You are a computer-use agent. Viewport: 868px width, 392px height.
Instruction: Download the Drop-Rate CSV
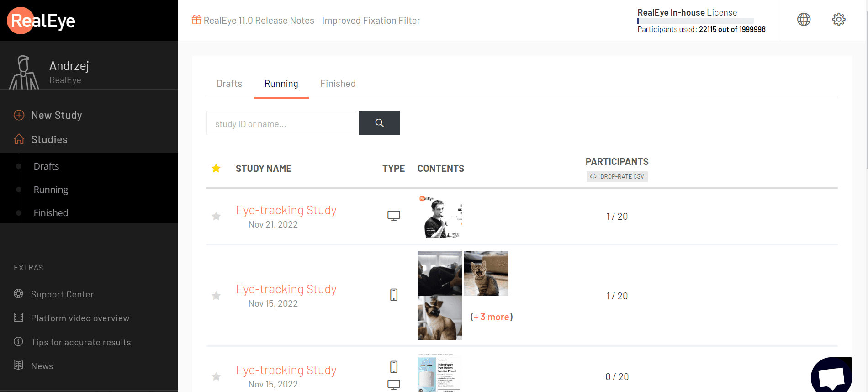point(617,176)
